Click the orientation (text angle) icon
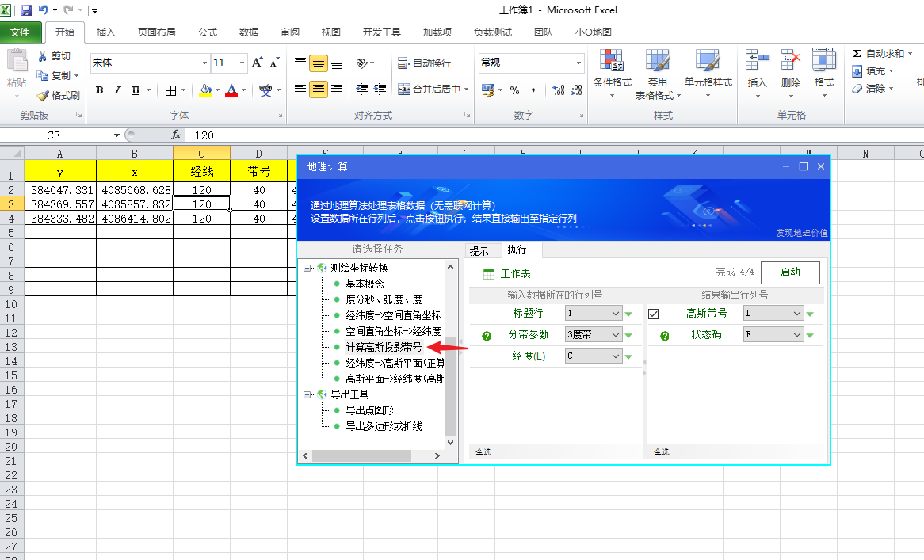 [x=362, y=63]
